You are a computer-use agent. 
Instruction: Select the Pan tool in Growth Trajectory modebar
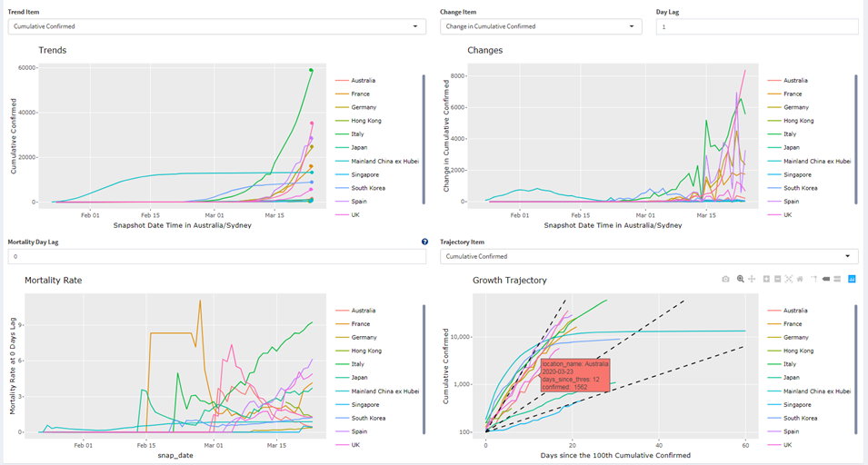click(752, 279)
